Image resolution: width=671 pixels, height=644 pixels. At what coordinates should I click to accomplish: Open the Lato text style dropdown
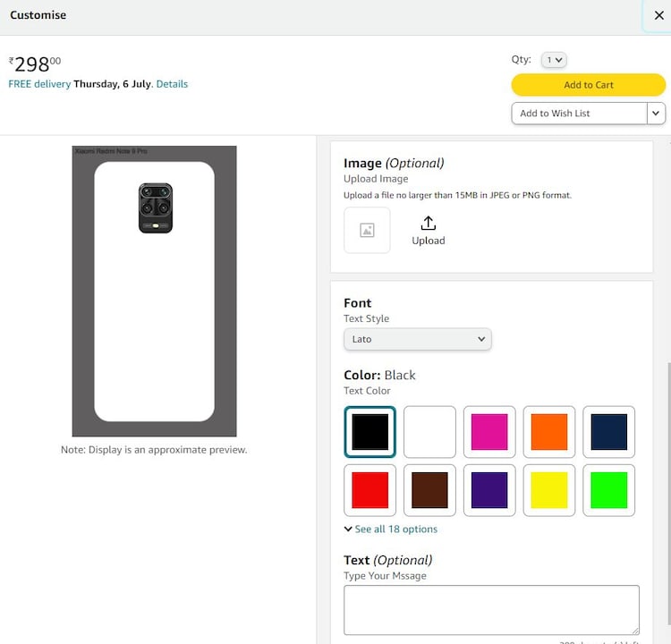[417, 340]
